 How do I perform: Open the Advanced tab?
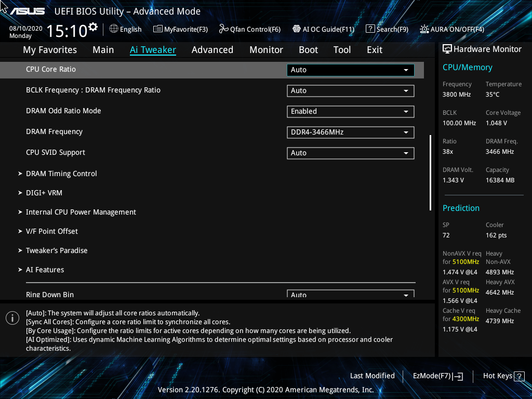[212, 50]
